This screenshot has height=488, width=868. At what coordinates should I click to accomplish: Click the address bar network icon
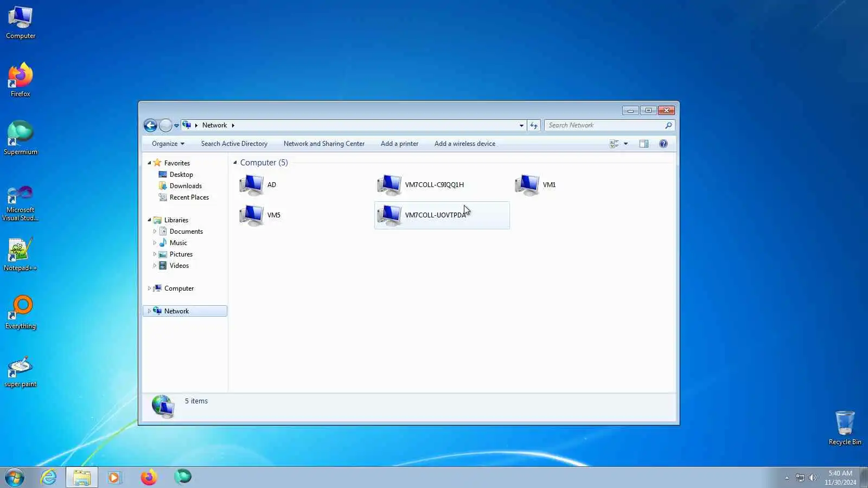click(x=187, y=125)
